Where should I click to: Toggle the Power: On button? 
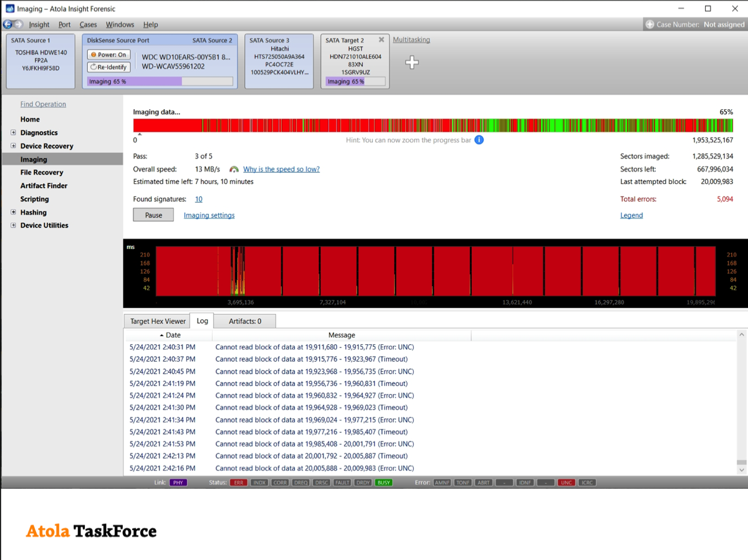[x=108, y=55]
